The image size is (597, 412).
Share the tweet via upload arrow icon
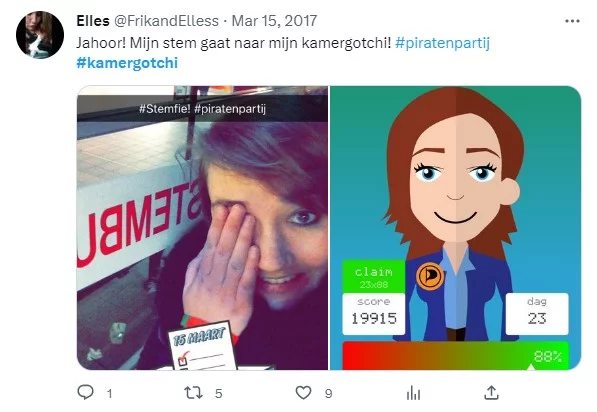[491, 393]
